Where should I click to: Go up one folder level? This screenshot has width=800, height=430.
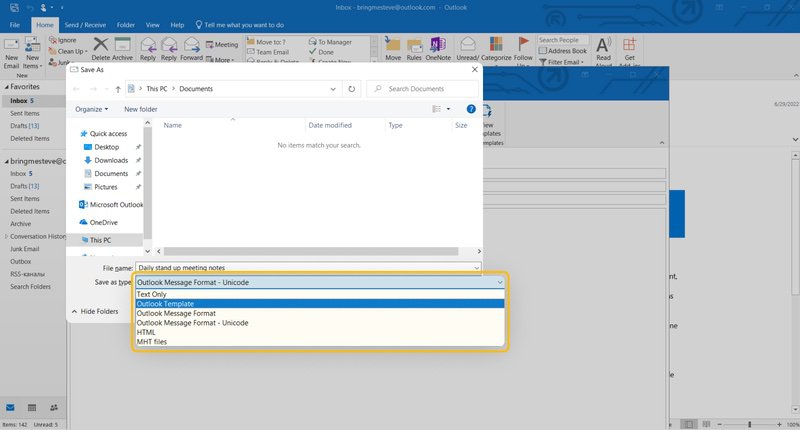(118, 89)
